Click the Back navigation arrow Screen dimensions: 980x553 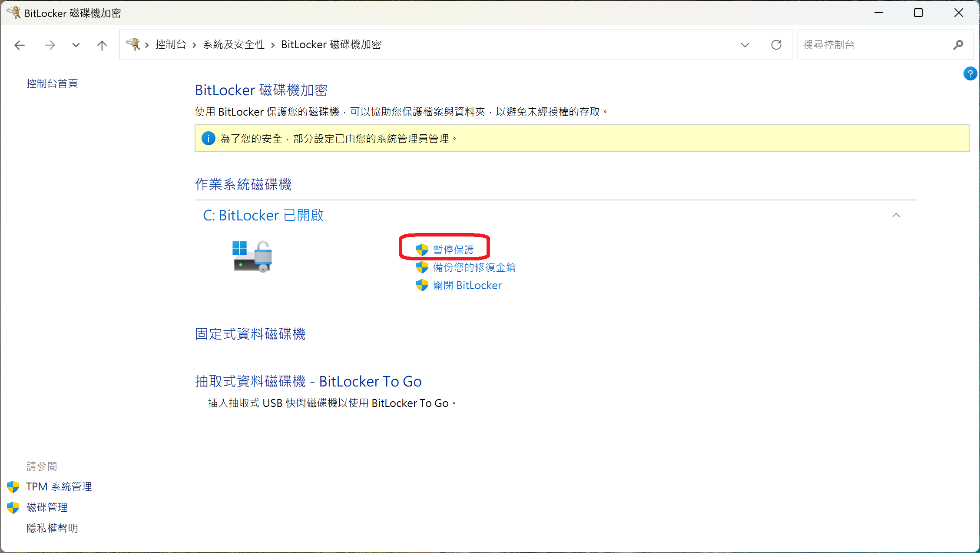coord(20,45)
